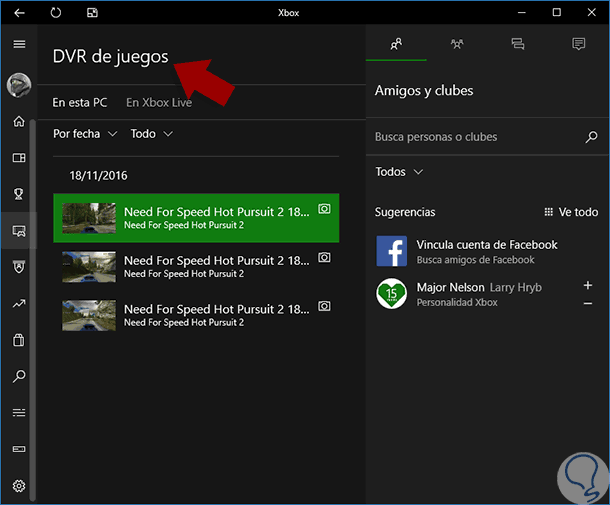Click the Facebook logo icon
This screenshot has height=505, width=610.
click(392, 251)
